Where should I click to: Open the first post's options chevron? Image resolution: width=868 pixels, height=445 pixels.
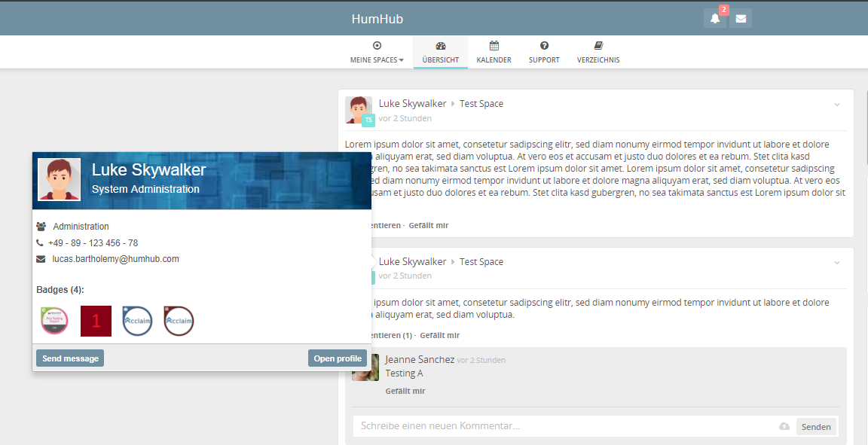pyautogui.click(x=836, y=105)
